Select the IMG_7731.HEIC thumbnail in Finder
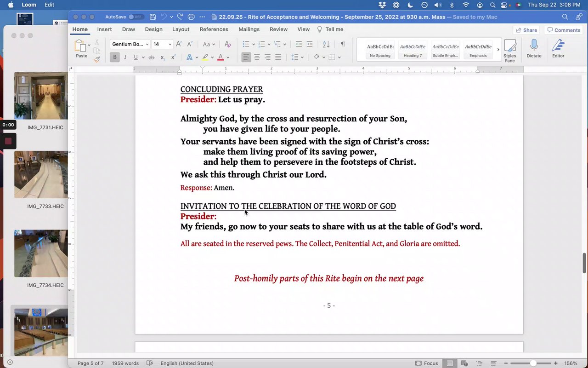The width and height of the screenshot is (588, 368). point(41,96)
